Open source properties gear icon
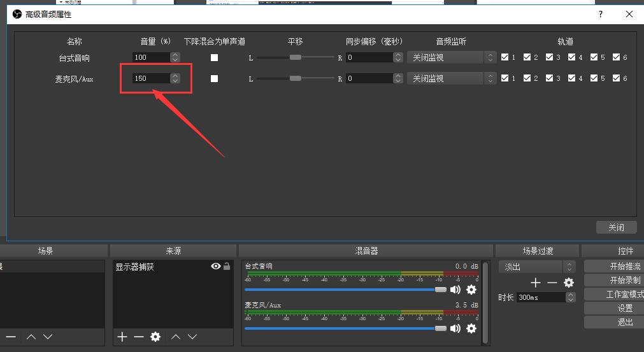 tap(155, 337)
